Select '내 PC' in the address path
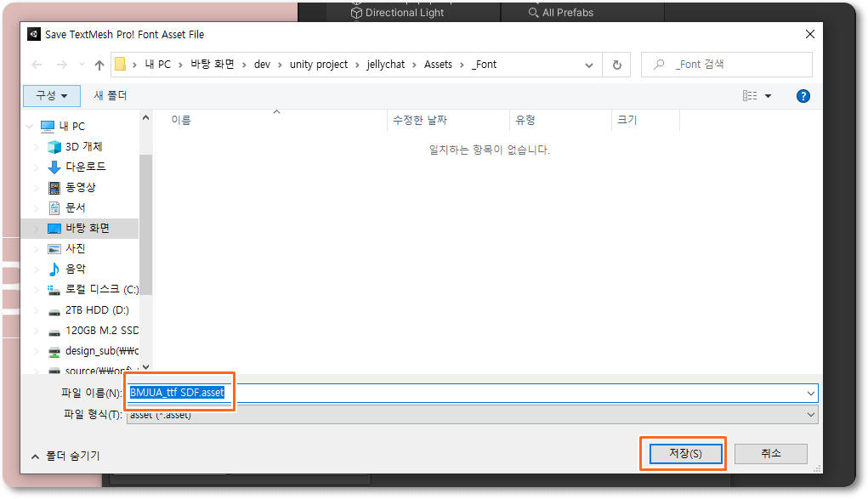 (x=158, y=65)
